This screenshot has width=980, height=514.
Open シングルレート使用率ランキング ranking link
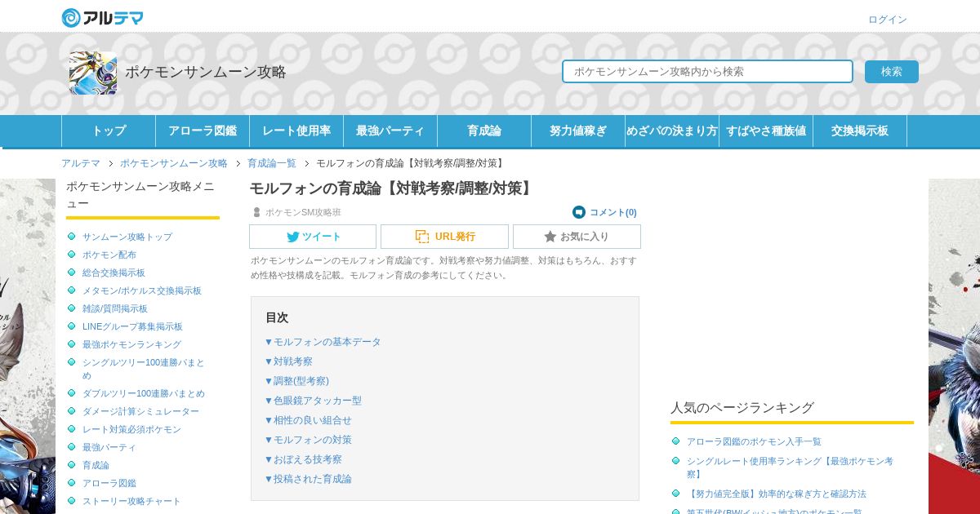coord(790,467)
